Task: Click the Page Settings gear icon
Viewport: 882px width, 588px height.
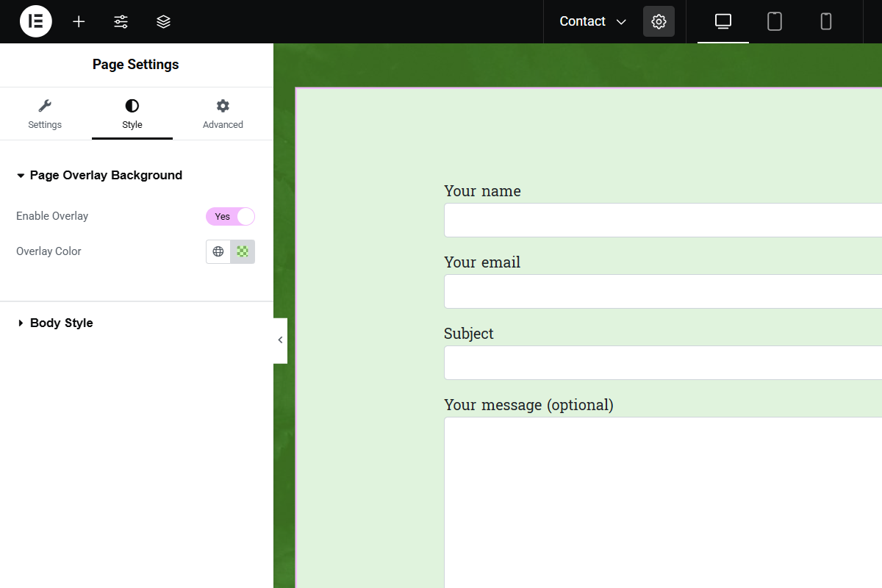Action: (659, 21)
